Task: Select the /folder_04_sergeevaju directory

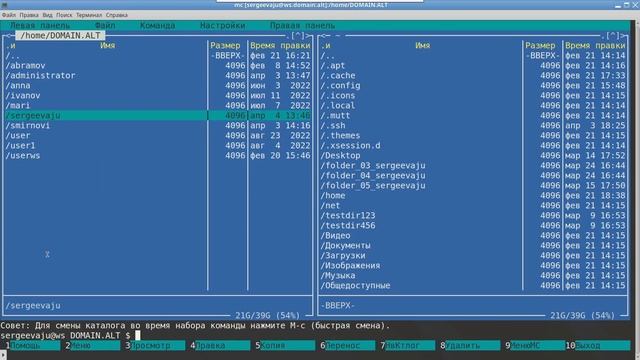Action: 373,176
